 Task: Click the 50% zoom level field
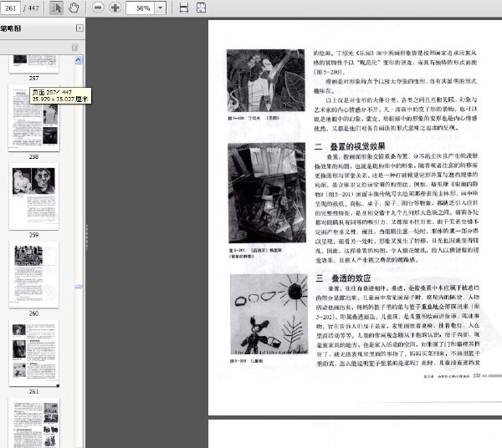coord(141,8)
